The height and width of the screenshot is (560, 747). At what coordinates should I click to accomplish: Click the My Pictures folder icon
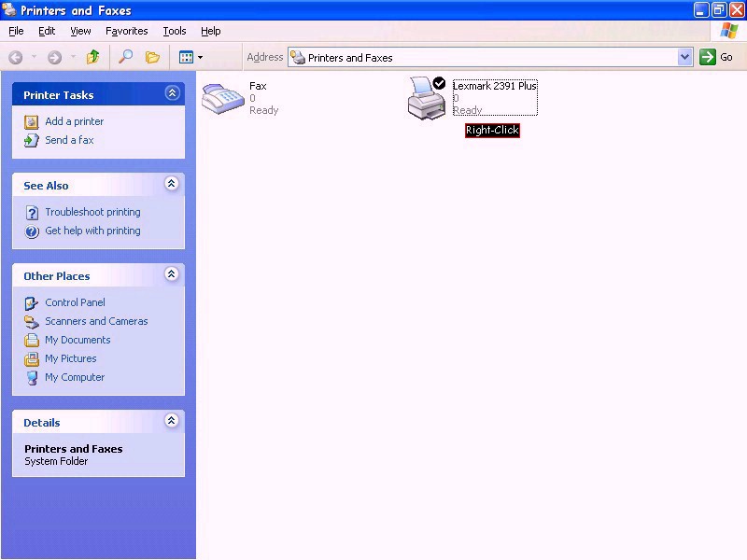click(32, 358)
